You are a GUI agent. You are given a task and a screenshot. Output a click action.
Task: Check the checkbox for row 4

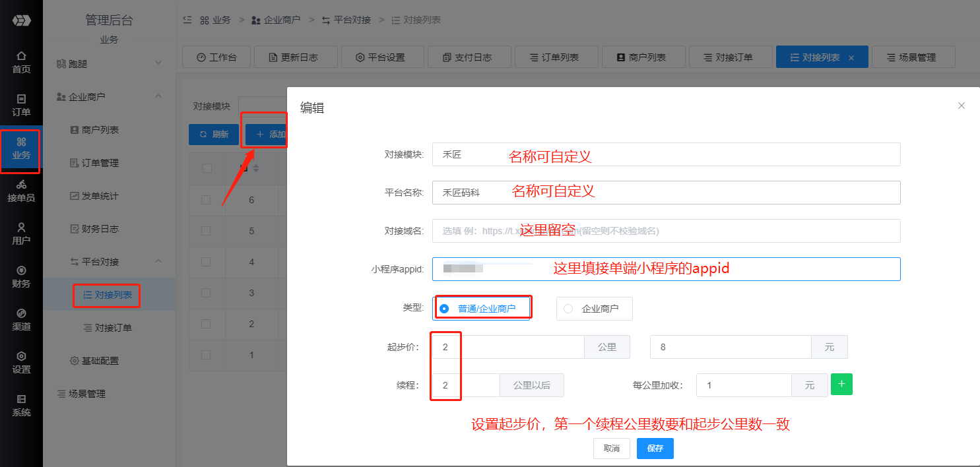click(x=206, y=262)
